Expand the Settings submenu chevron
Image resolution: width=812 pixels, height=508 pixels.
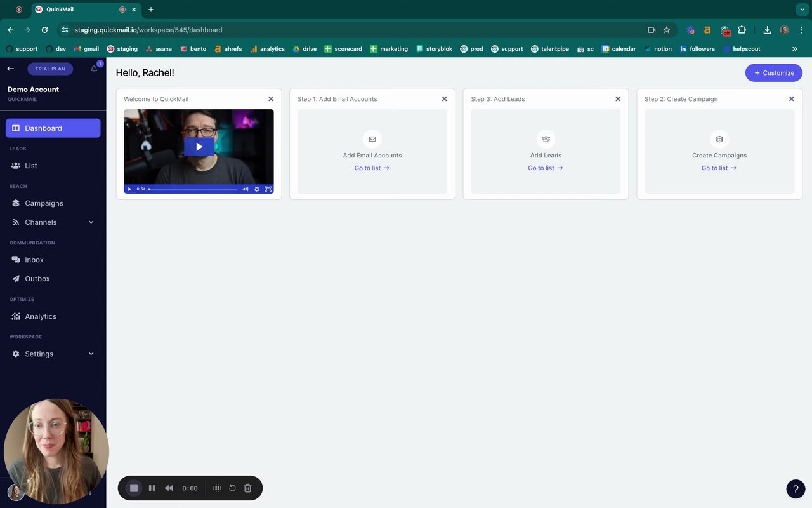click(91, 354)
